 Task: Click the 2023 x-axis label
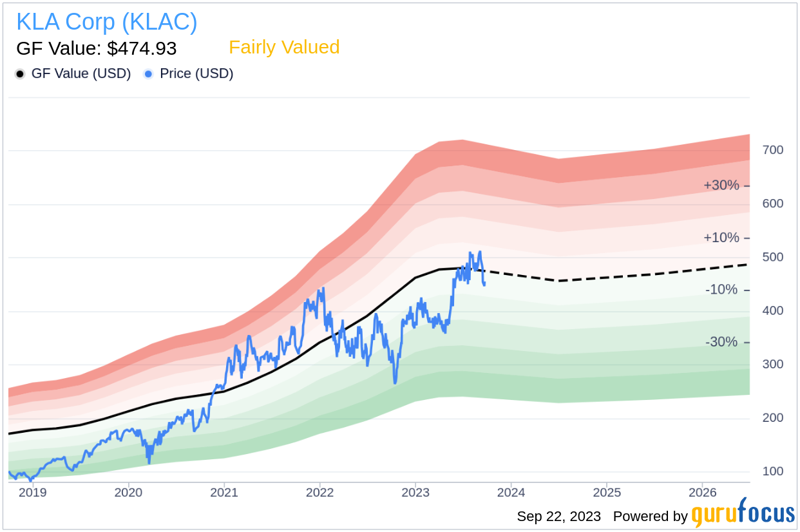(415, 493)
